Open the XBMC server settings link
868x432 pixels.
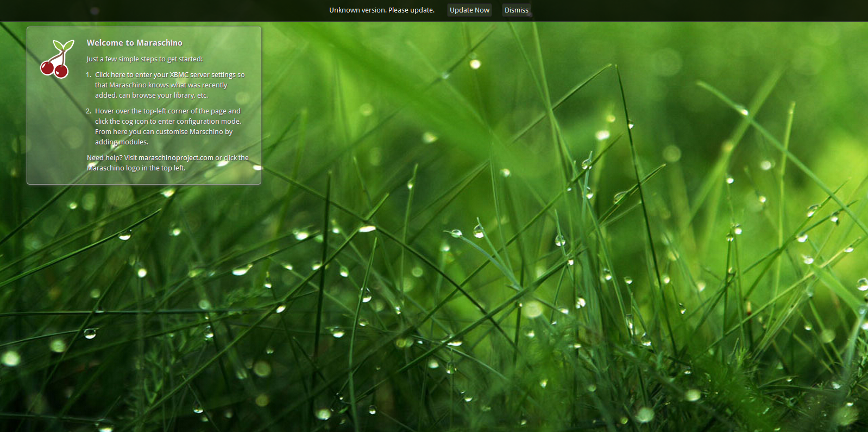165,74
